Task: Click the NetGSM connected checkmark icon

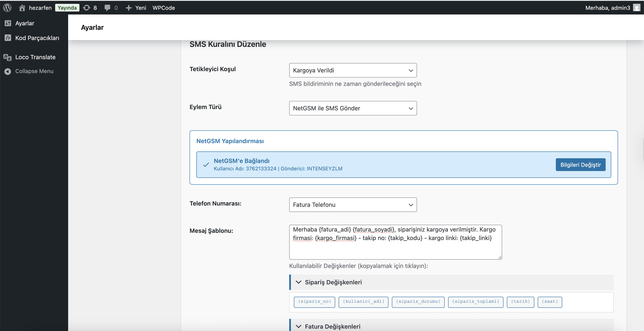Action: point(206,165)
